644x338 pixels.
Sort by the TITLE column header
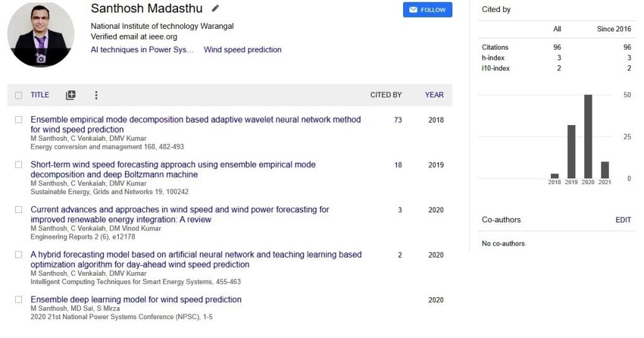click(x=40, y=95)
